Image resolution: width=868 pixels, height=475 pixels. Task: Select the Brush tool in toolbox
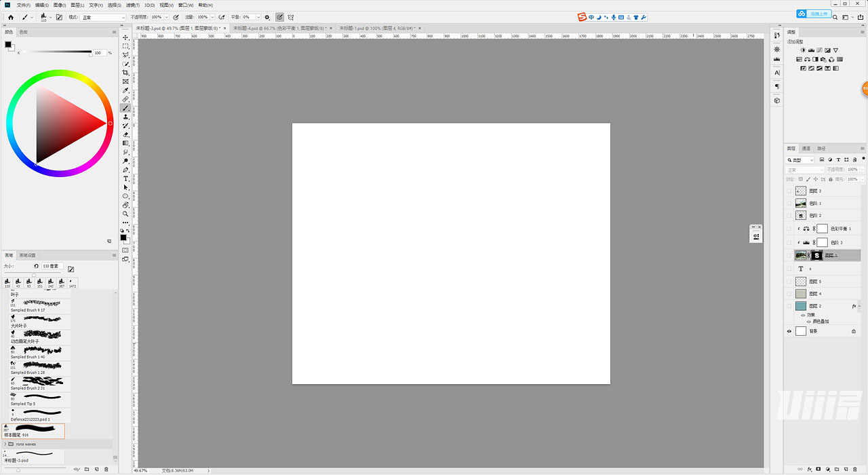(125, 108)
